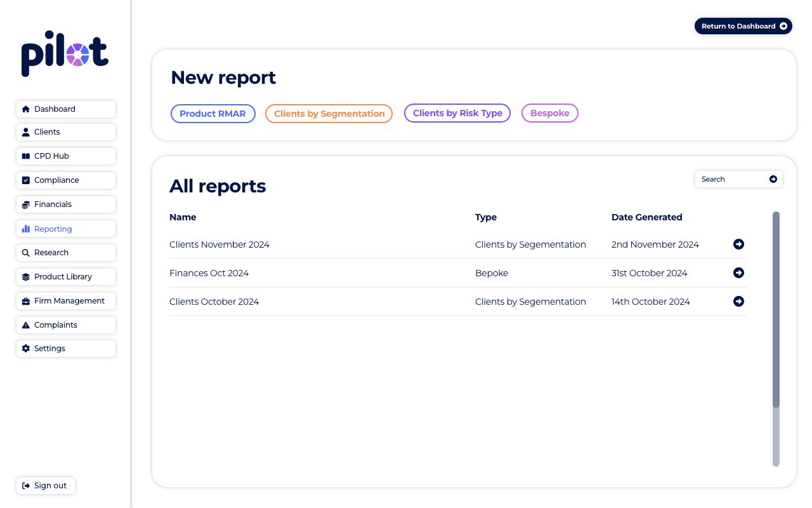This screenshot has height=508, width=812.
Task: Select the Finances Oct 2024 report name
Action: [209, 273]
